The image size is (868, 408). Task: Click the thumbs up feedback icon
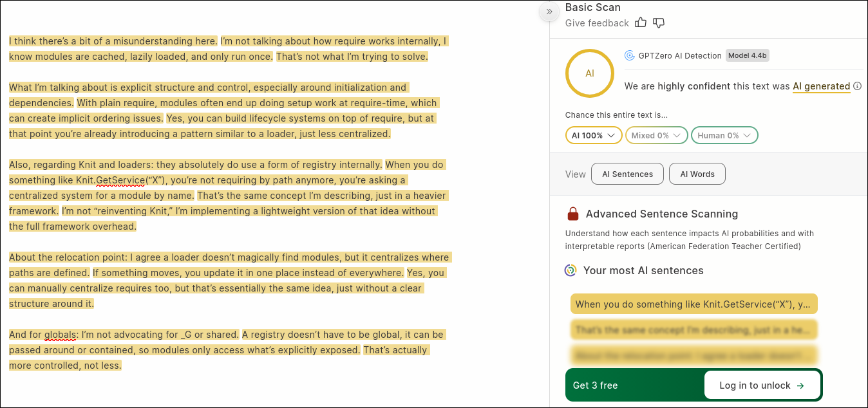(x=641, y=23)
